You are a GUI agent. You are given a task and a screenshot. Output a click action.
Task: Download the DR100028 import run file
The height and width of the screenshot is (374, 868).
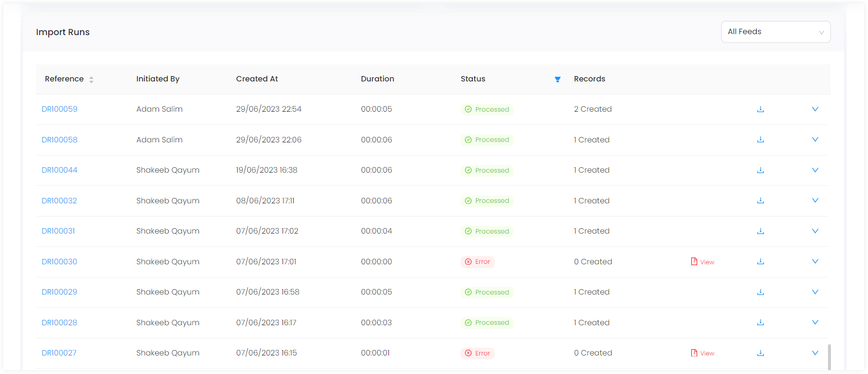click(x=760, y=322)
